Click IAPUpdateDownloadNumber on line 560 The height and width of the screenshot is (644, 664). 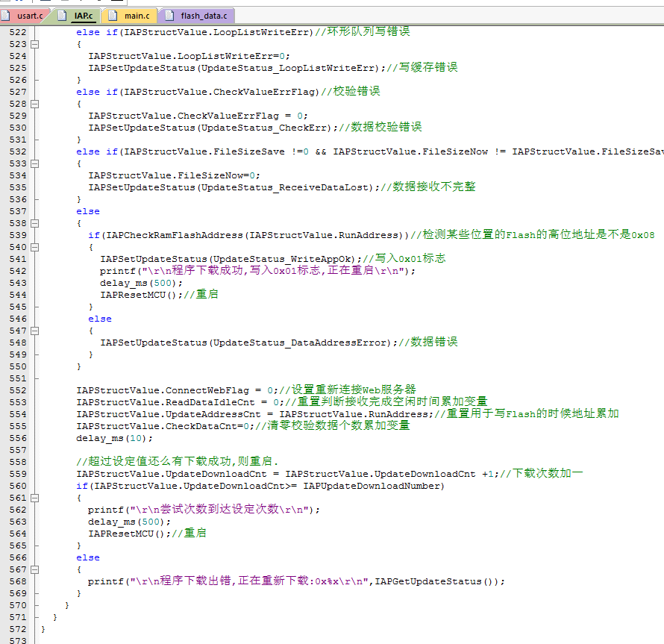click(x=372, y=486)
